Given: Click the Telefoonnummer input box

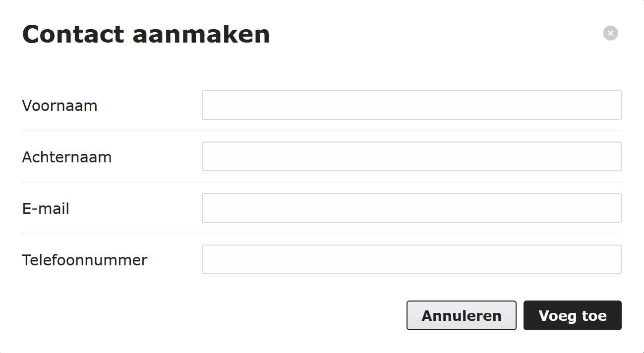Looking at the screenshot, I should pos(411,259).
